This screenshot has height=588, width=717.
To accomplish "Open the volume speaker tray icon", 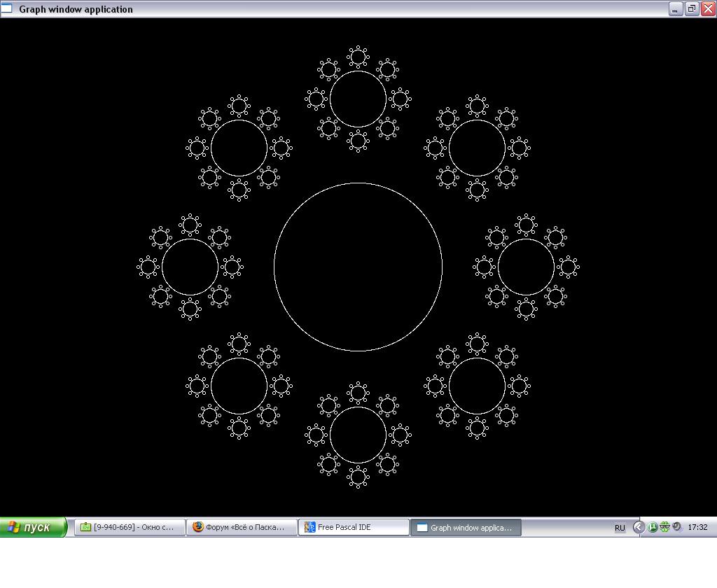I will click(676, 527).
